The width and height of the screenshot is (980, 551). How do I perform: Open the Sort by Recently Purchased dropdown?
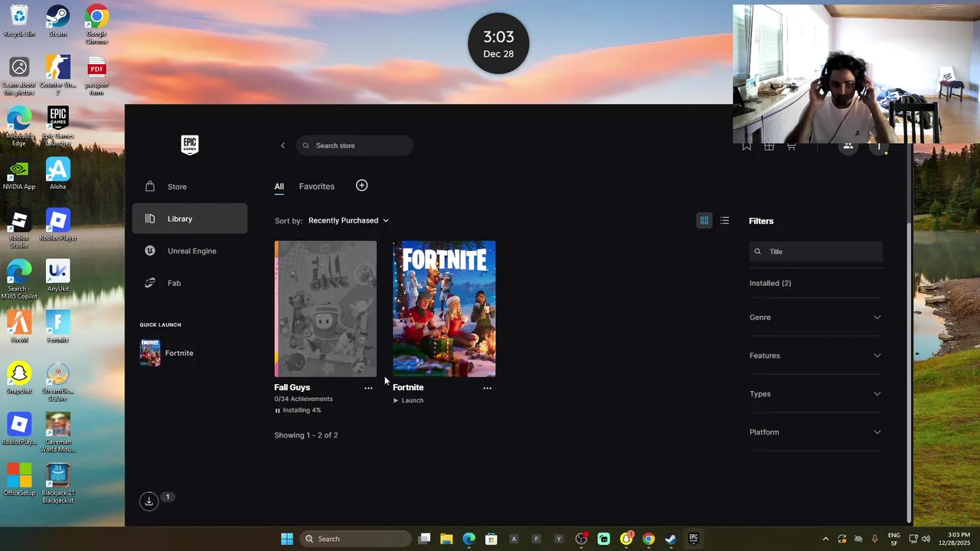[348, 220]
